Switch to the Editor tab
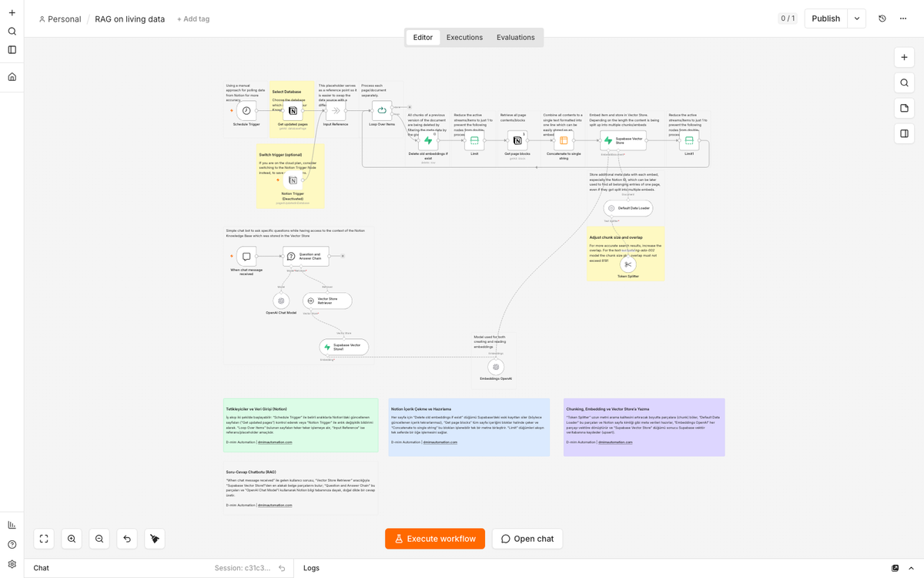Viewport: 924px width, 578px height. tap(423, 37)
